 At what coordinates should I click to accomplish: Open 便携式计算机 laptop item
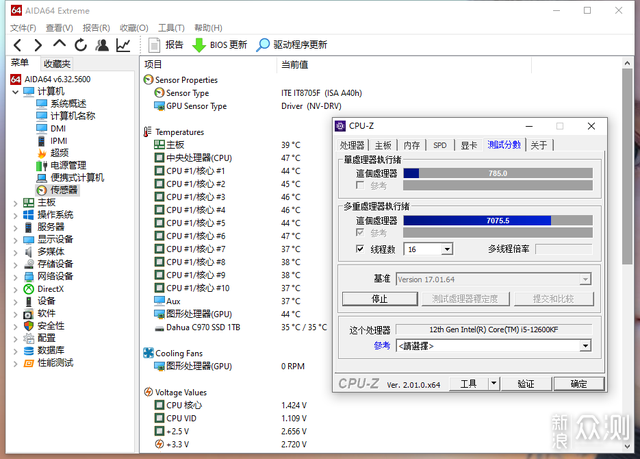pos(77,177)
